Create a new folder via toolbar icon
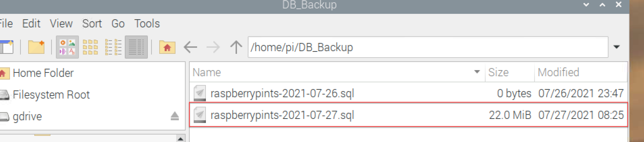 [36, 47]
